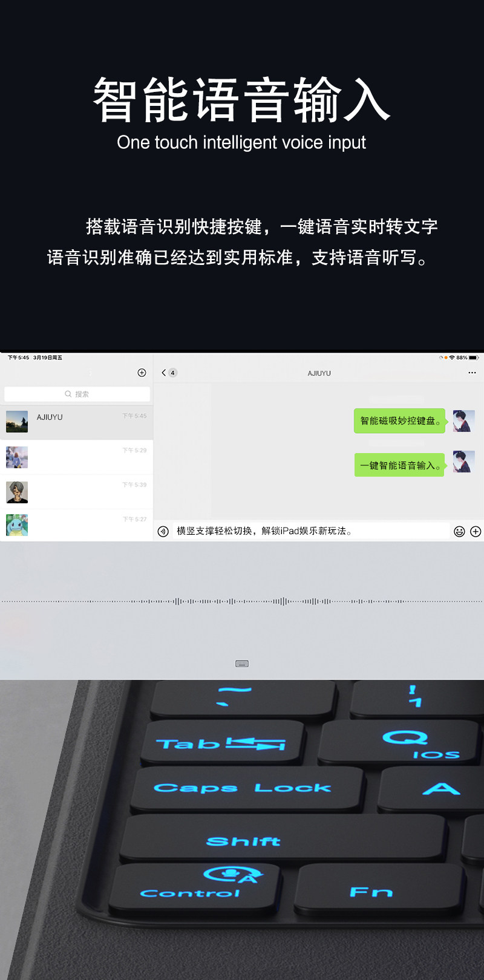Click the exclamation 1 key

[417, 697]
